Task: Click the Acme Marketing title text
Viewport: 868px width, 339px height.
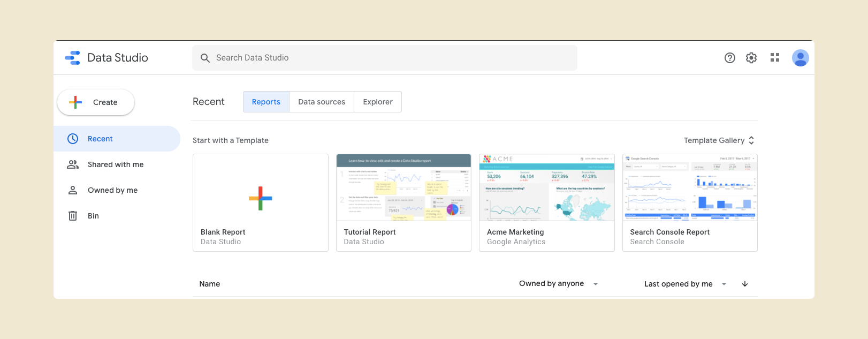Action: point(515,232)
